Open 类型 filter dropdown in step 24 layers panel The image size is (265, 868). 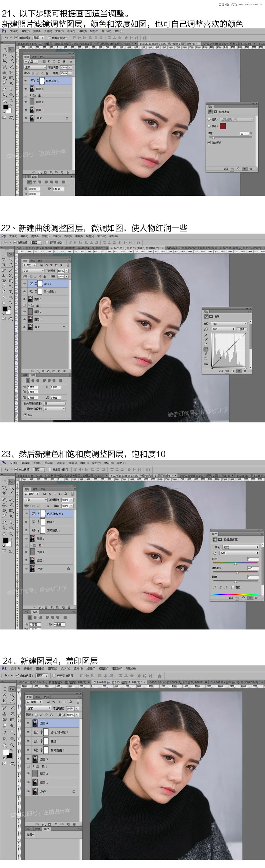pos(34,702)
